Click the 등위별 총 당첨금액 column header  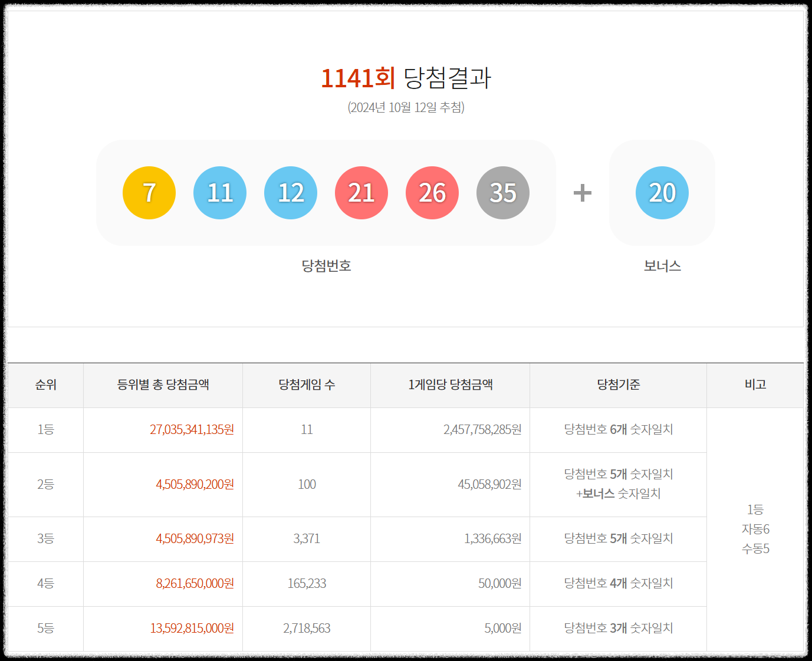click(163, 385)
